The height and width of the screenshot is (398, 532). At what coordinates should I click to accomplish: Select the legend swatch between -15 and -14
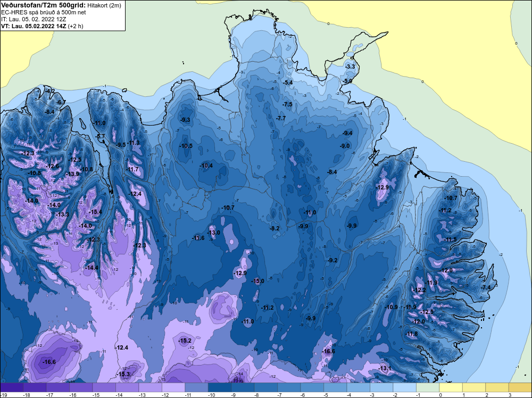[104, 387]
